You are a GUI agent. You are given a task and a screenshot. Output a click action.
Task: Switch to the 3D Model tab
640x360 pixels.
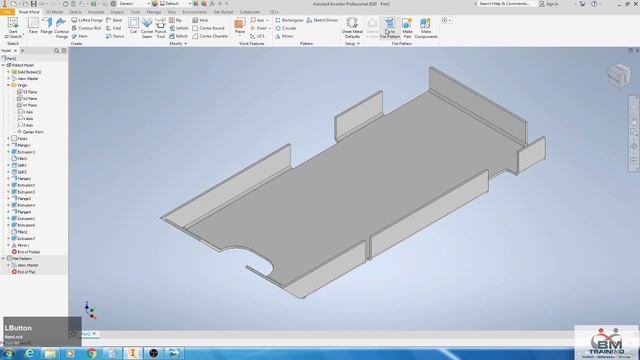(x=54, y=12)
